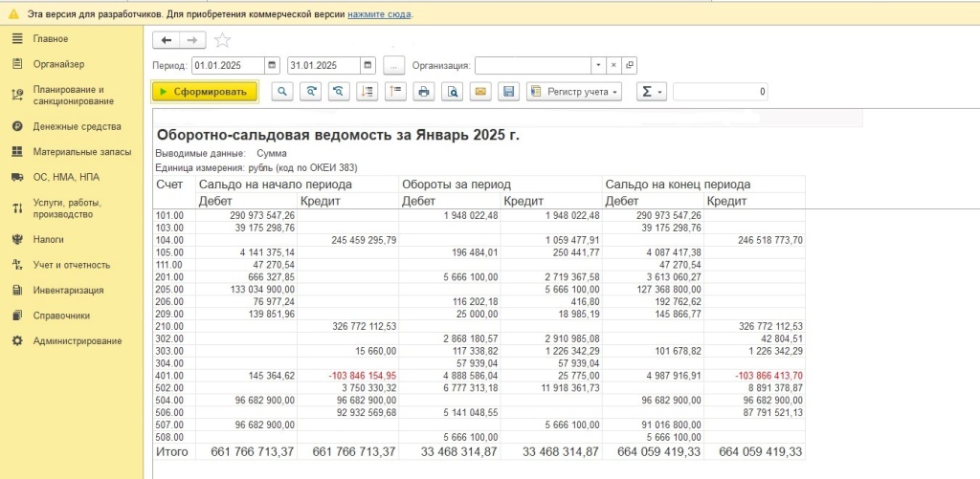Open Денежные средства section
This screenshot has width=980, height=479.
[77, 126]
